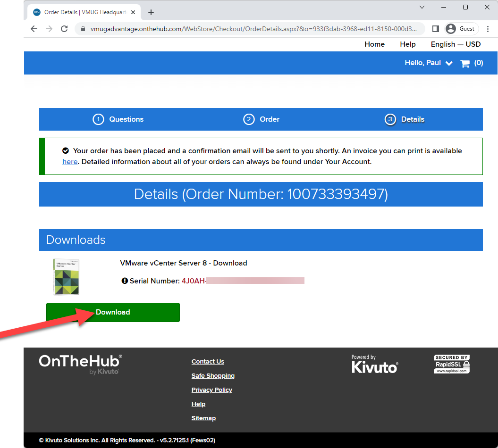Select the serial number 4J0AH text
498x448 pixels.
pyautogui.click(x=194, y=281)
